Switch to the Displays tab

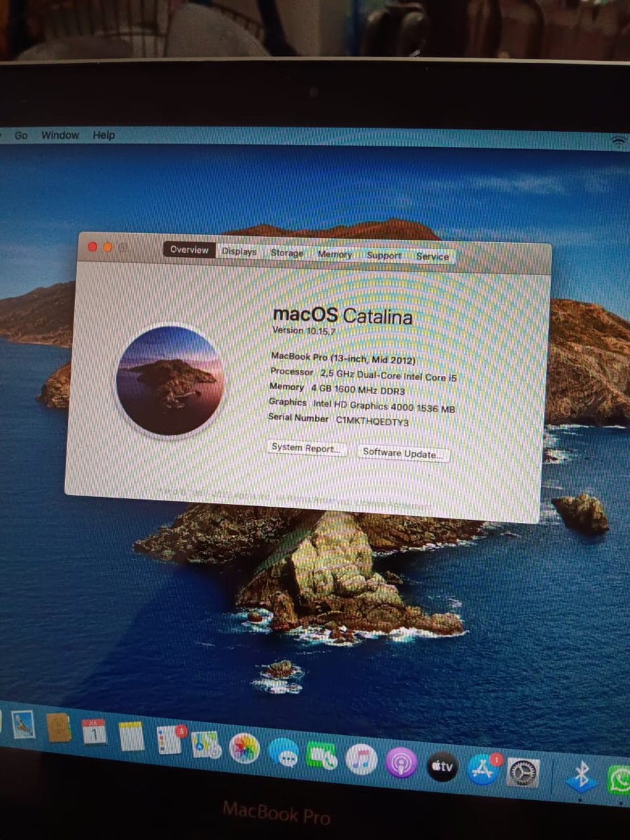[x=239, y=251]
